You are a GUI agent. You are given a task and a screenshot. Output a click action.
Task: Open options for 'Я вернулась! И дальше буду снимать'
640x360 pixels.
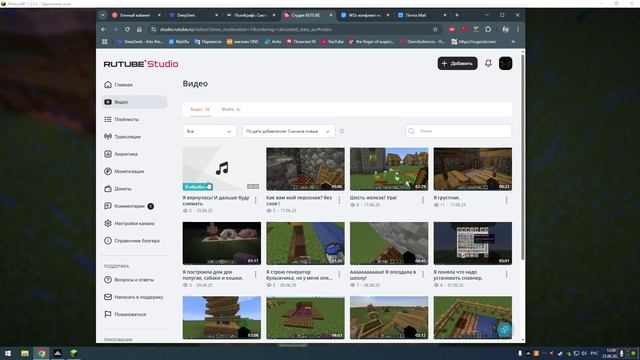pos(256,200)
